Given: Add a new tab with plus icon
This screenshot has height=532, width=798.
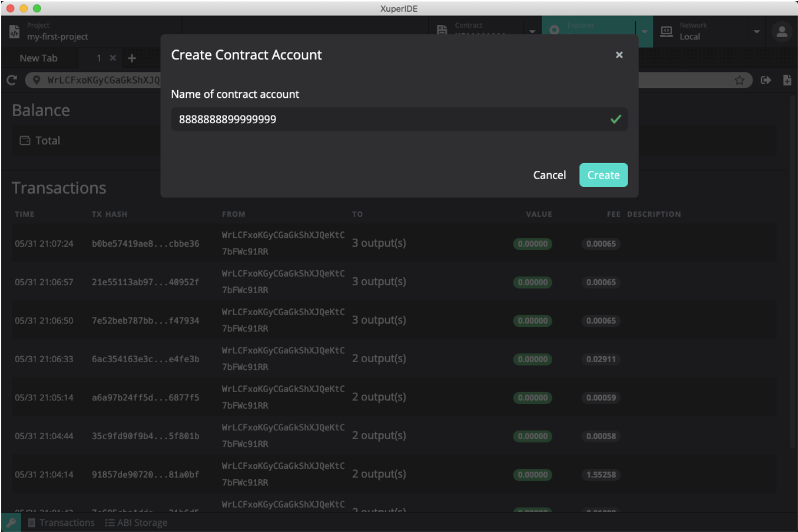Looking at the screenshot, I should pyautogui.click(x=132, y=58).
